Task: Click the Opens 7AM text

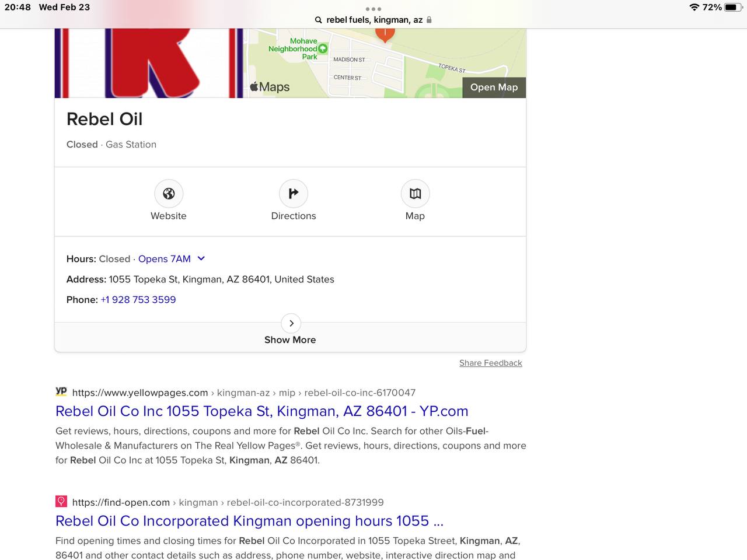Action: tap(165, 259)
